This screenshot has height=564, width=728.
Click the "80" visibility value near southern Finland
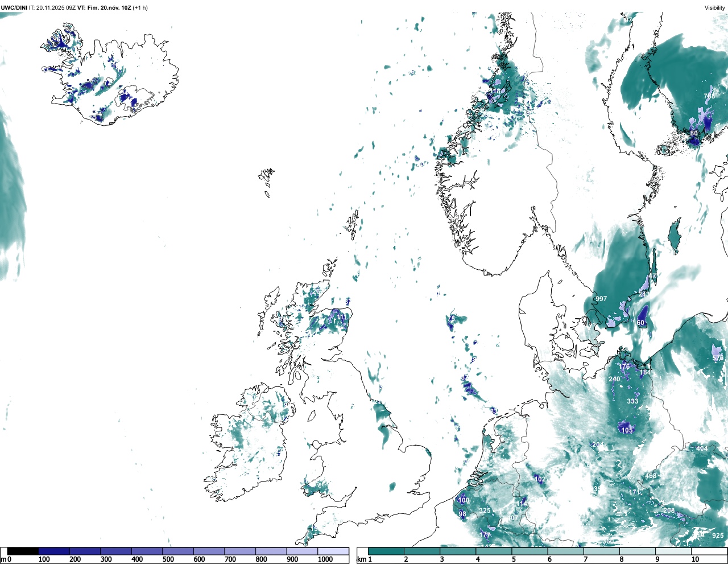click(694, 133)
